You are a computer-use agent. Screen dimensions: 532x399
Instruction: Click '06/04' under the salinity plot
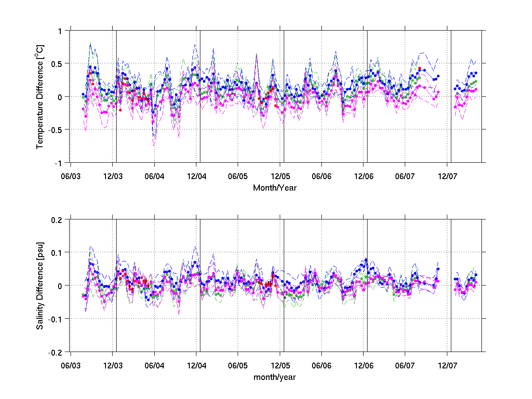pos(154,366)
